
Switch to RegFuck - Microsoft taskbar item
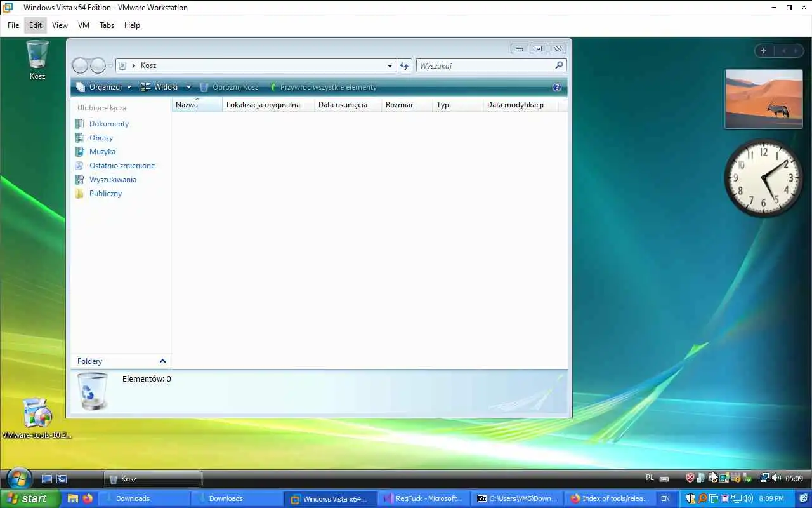[424, 498]
